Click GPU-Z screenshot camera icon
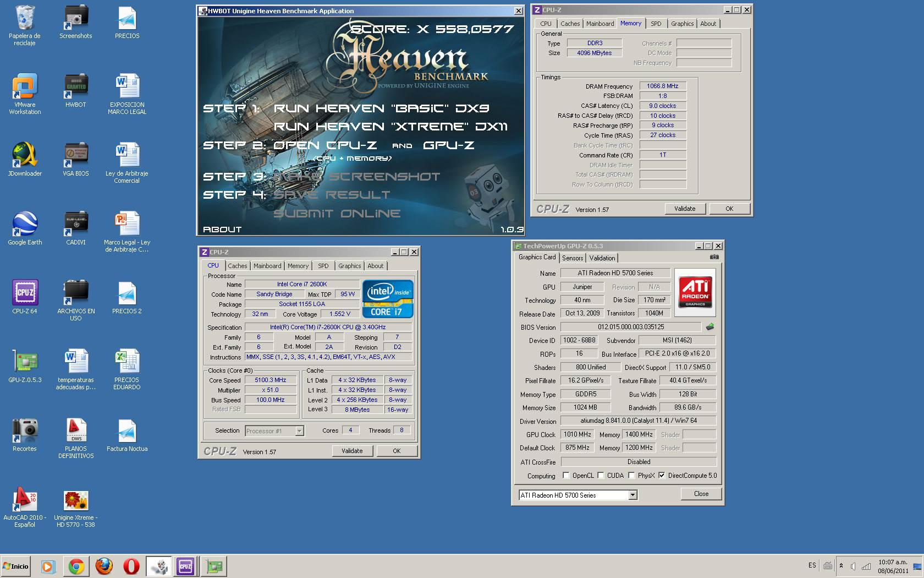The image size is (924, 578). 714,257
